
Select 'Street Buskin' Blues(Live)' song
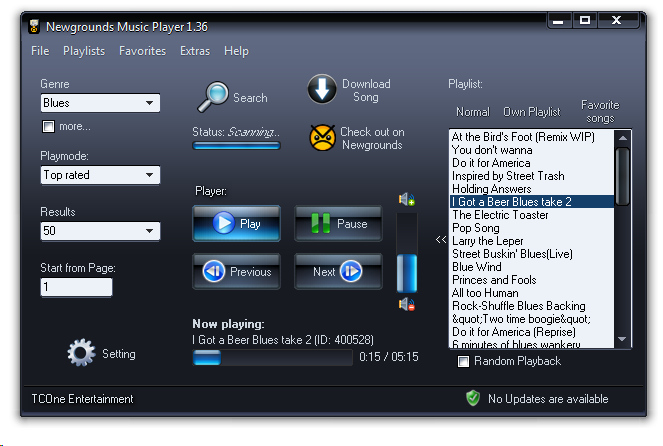pyautogui.click(x=531, y=254)
